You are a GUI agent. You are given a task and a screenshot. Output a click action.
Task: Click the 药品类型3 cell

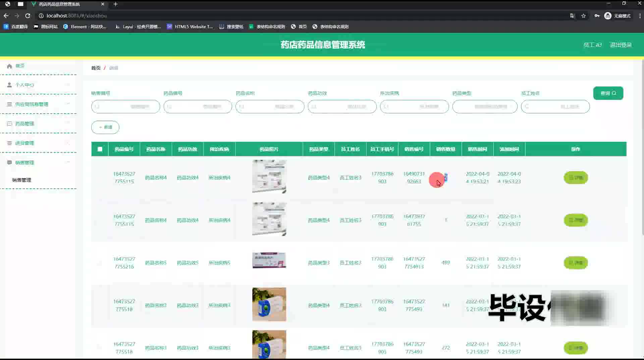tap(319, 263)
